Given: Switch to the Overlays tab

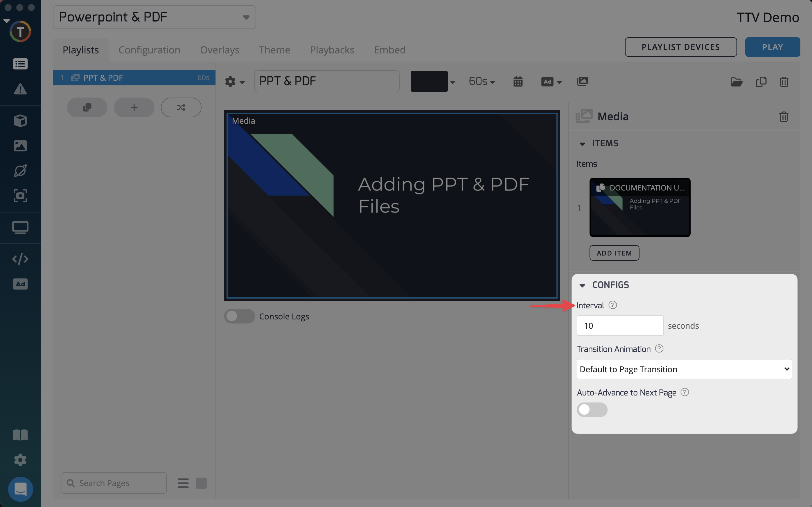Looking at the screenshot, I should (x=220, y=50).
